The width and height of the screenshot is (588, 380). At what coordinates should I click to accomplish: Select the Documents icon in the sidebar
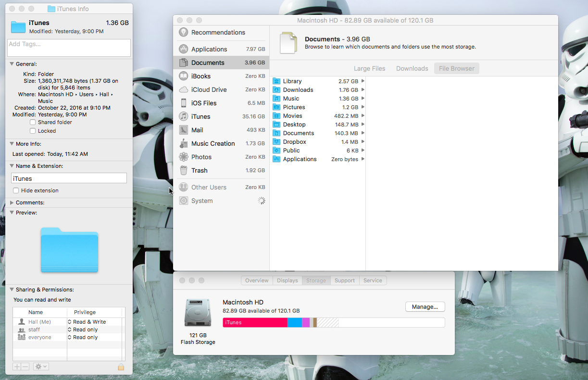point(183,63)
